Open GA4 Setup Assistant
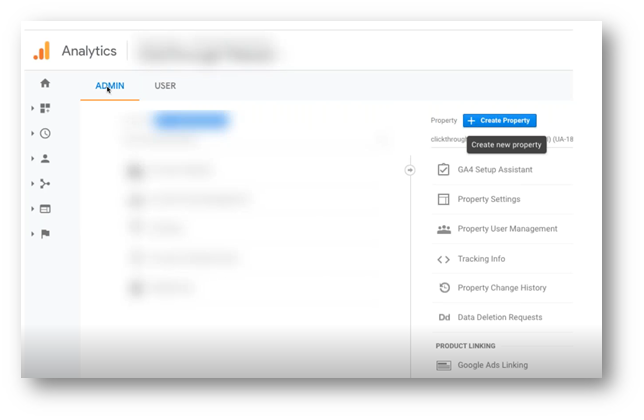This screenshot has width=644, height=420. (494, 170)
